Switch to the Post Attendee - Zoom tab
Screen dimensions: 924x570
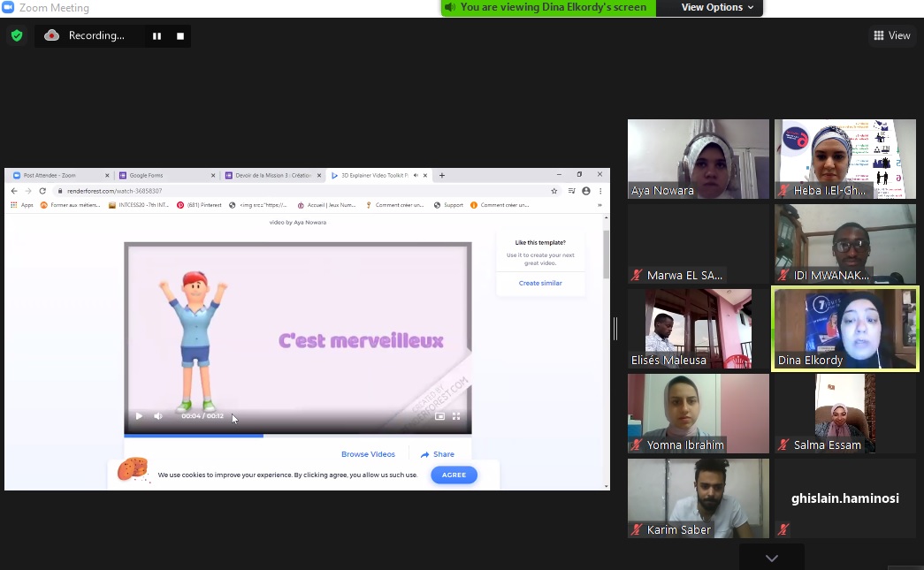pos(58,175)
